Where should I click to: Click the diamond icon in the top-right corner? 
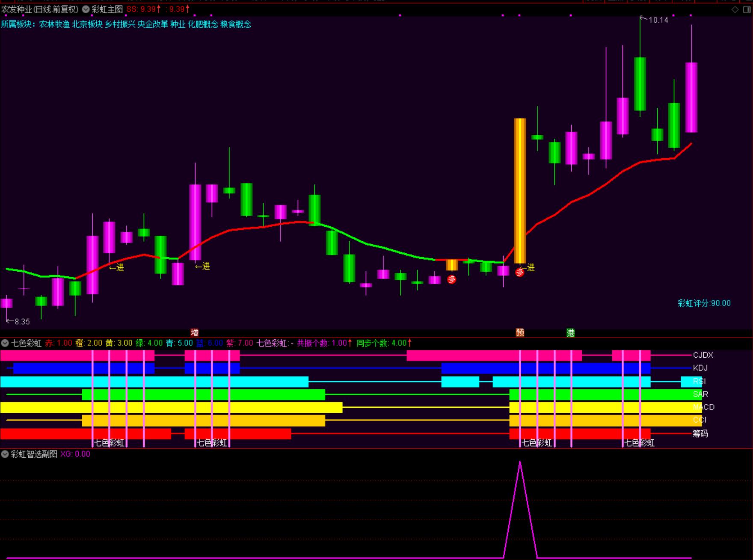click(x=735, y=9)
